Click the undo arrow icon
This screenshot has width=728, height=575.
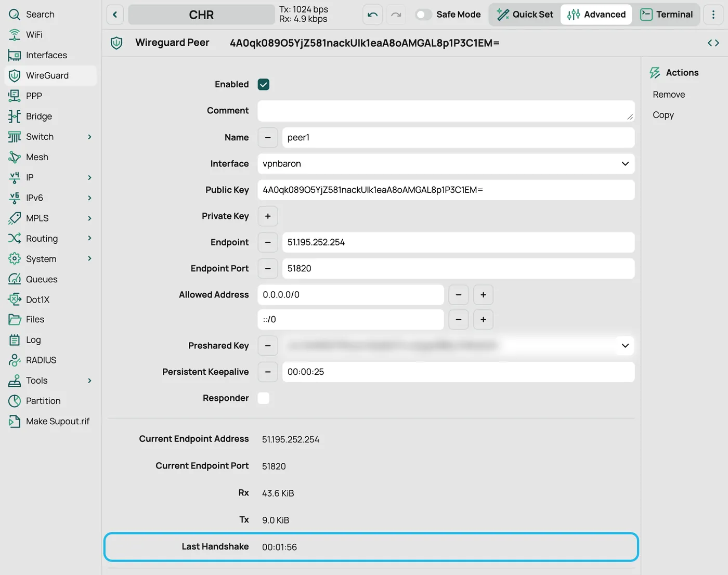(x=373, y=15)
